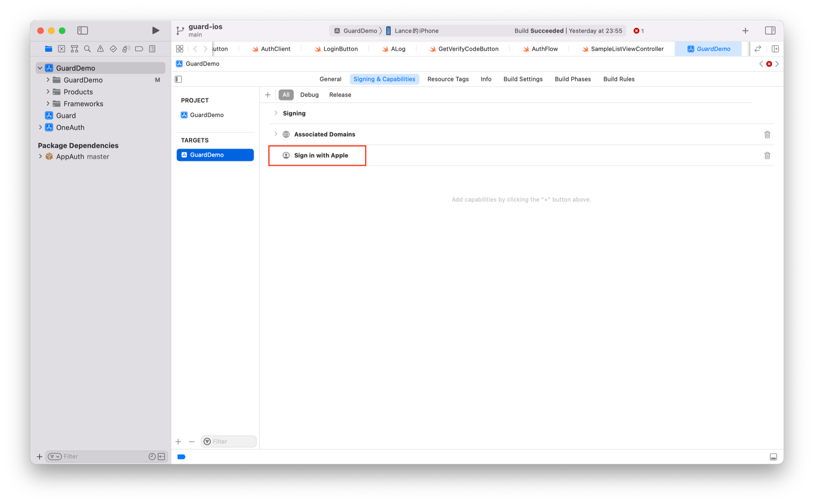Screen dimensions: 814x504
Task: Click the Run play button
Action: click(156, 31)
